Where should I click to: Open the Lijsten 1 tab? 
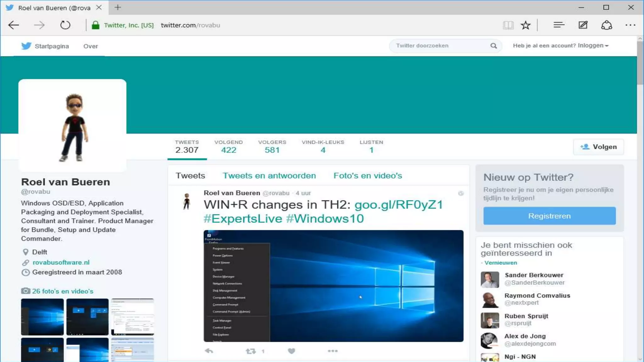click(x=371, y=146)
